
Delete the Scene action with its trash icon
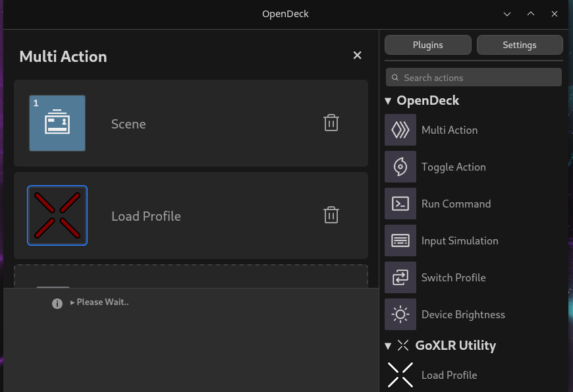[331, 123]
